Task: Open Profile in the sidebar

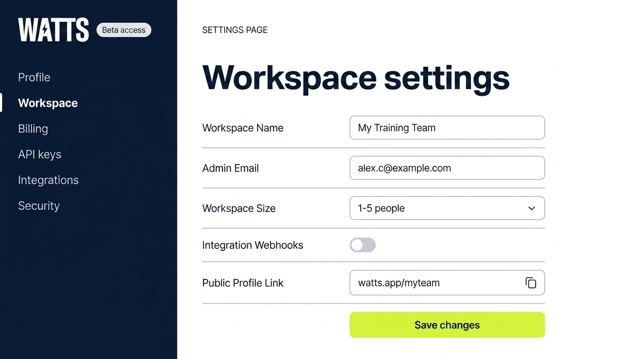Action: 34,77
